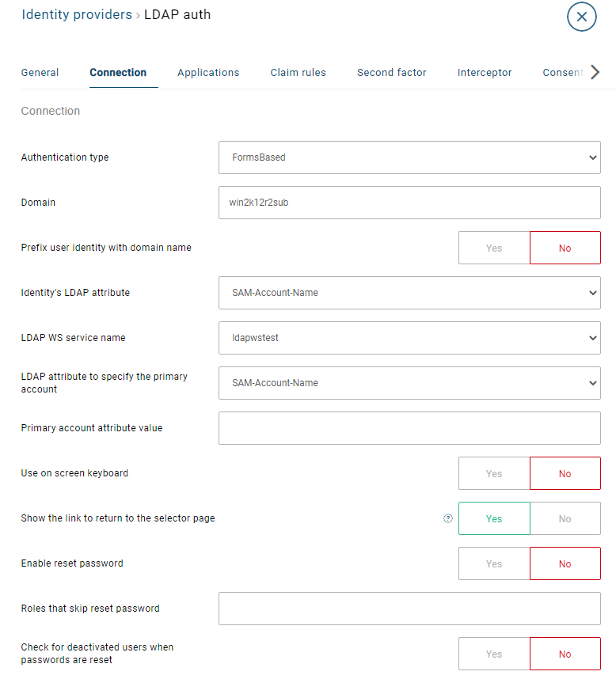This screenshot has width=616, height=679.
Task: Turn on Enable reset password
Action: [x=493, y=563]
